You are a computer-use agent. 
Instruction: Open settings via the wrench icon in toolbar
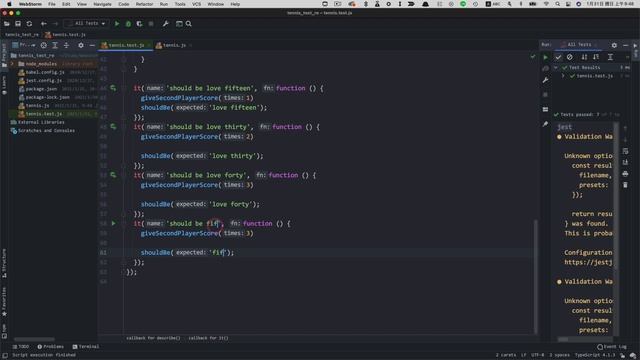pyautogui.click(x=165, y=24)
